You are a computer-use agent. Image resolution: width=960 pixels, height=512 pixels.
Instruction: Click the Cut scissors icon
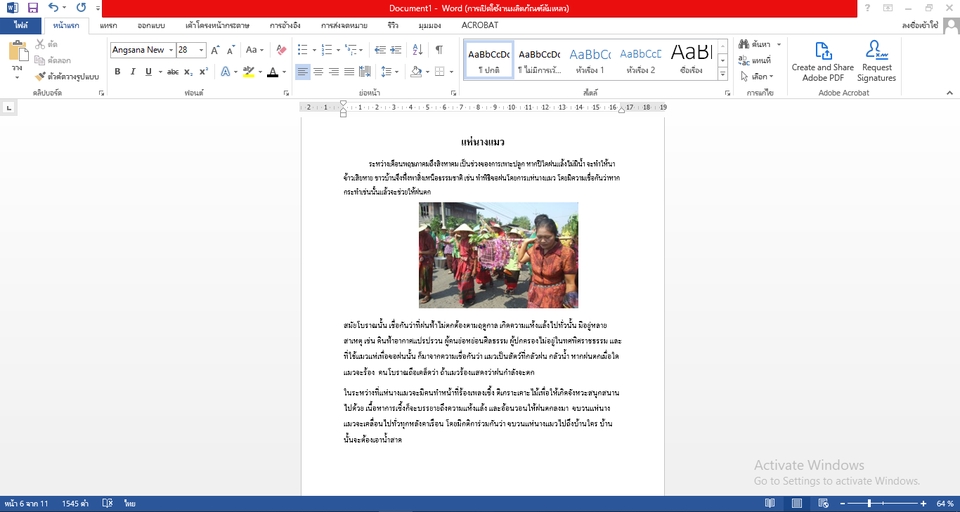tap(40, 44)
